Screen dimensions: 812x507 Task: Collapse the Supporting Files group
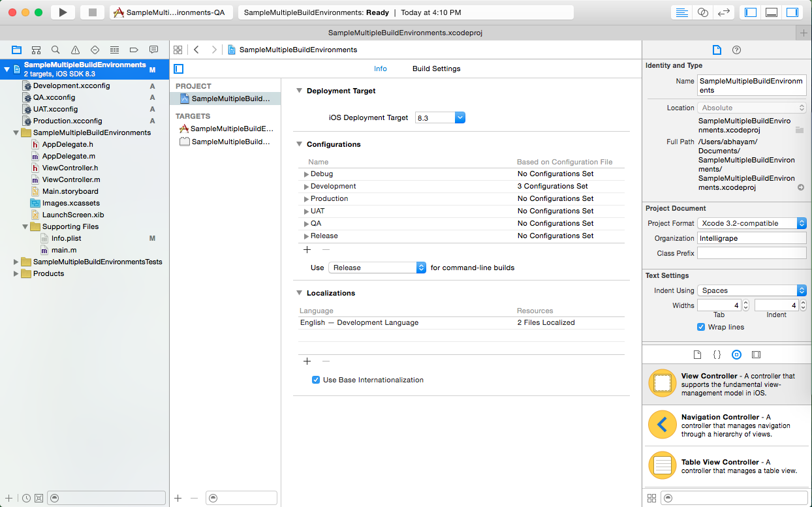25,226
